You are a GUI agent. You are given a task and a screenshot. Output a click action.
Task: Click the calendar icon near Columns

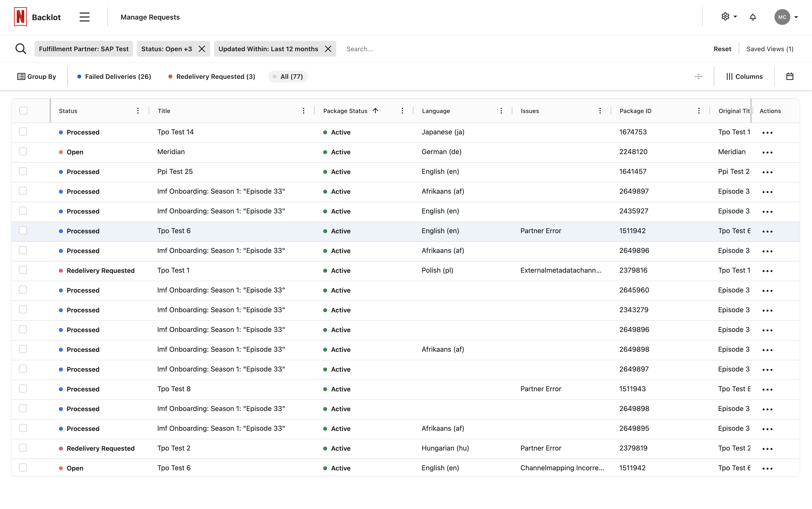[x=789, y=76]
